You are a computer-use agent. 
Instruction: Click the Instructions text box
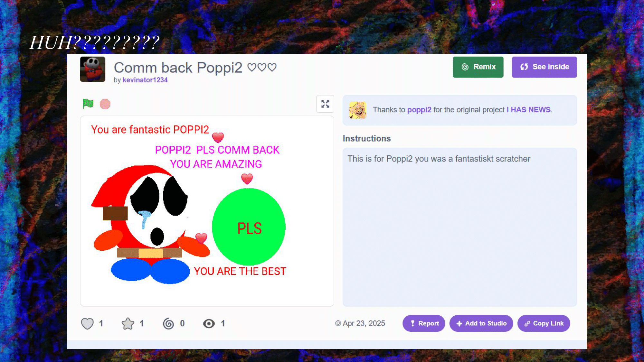tap(459, 227)
